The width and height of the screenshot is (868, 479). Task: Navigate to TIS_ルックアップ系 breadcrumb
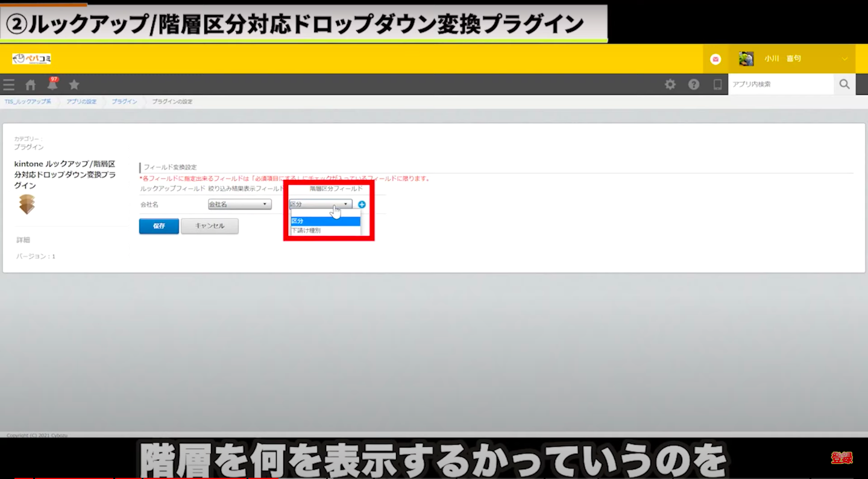[x=28, y=102]
